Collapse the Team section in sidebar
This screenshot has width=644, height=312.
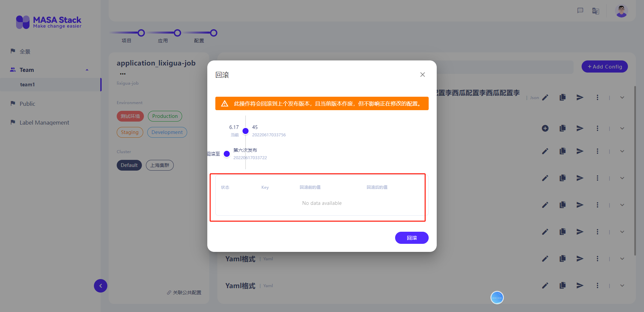[87, 70]
